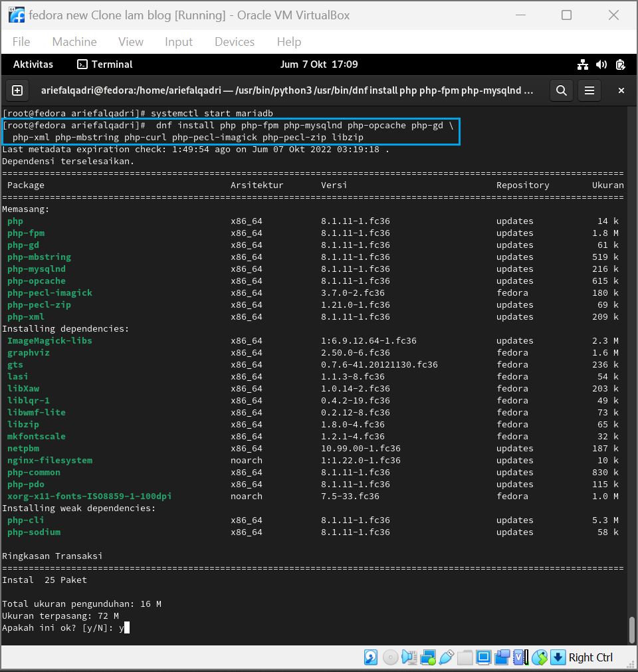Open the VirtualBox Help menu
The image size is (638, 672).
click(289, 42)
